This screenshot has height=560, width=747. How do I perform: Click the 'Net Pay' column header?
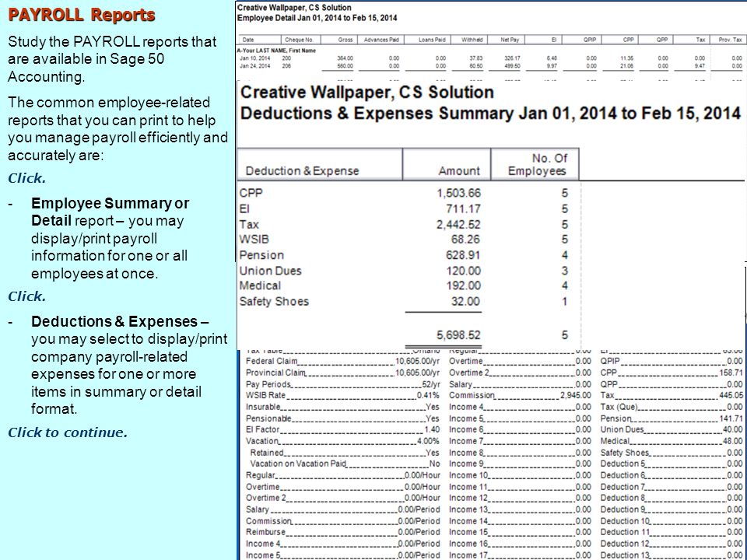point(510,40)
